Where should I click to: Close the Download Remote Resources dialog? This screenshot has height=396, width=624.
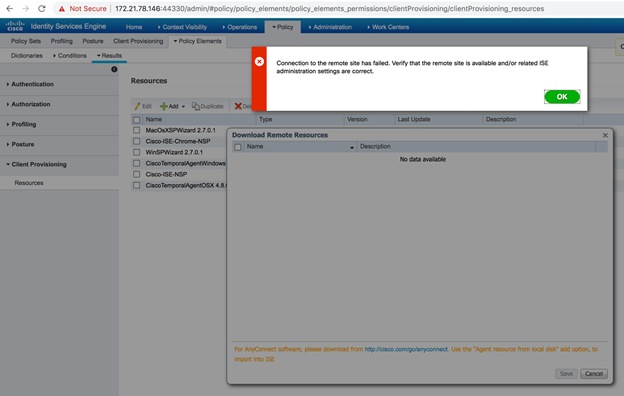605,135
